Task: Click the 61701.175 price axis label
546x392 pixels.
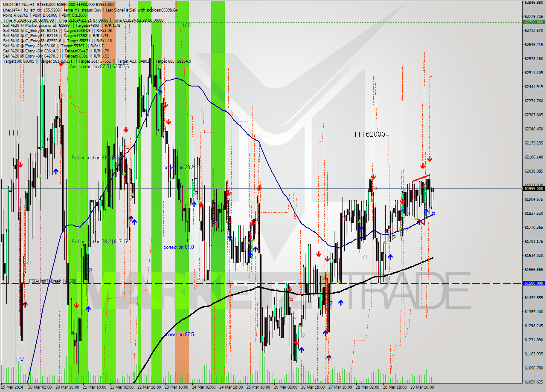Action: click(534, 241)
